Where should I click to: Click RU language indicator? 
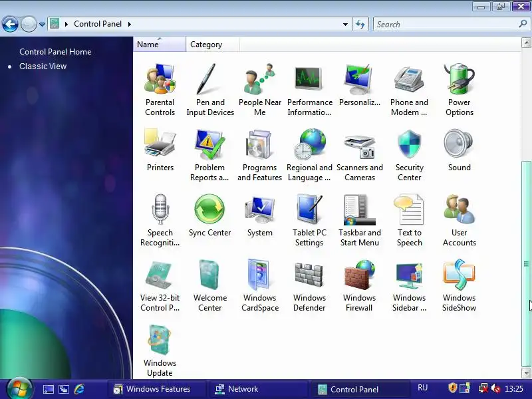pos(423,388)
